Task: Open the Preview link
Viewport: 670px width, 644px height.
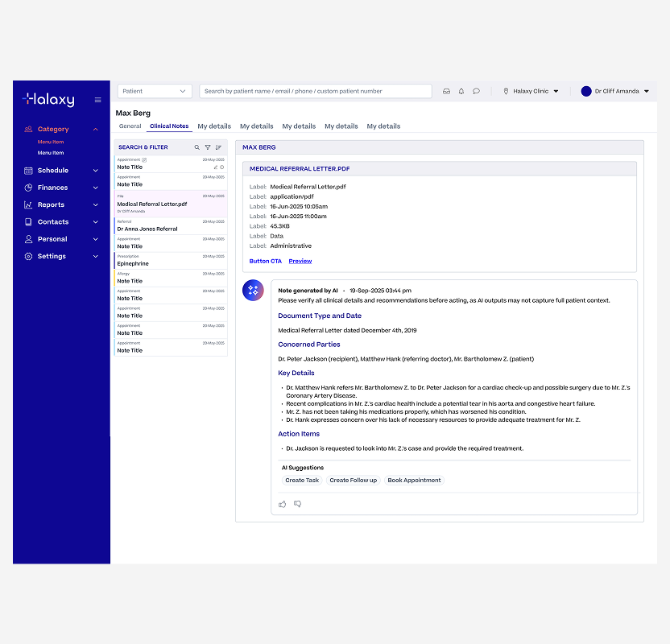Action: 300,262
